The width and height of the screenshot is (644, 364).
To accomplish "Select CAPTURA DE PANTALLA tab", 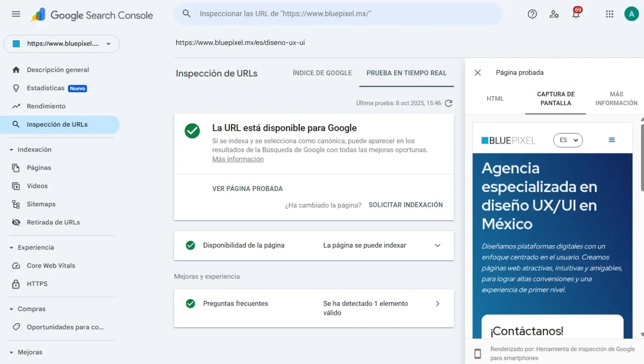I will pos(556,99).
